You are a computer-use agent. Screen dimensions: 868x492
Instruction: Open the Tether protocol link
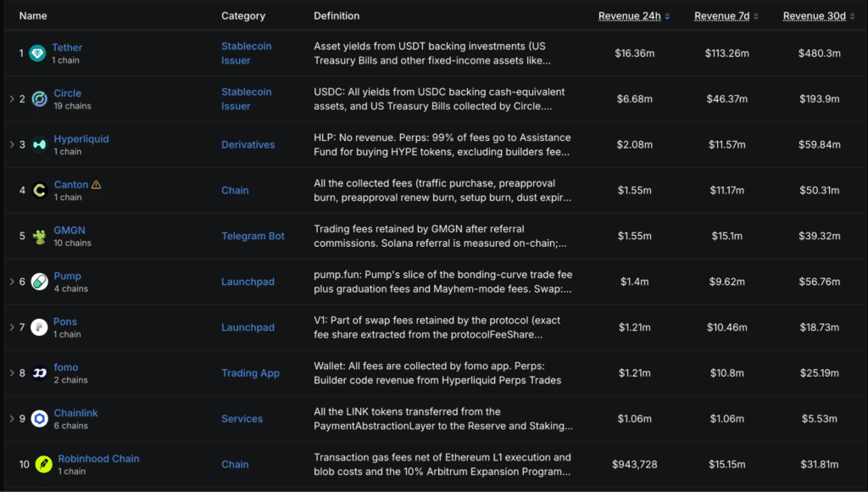(x=67, y=48)
